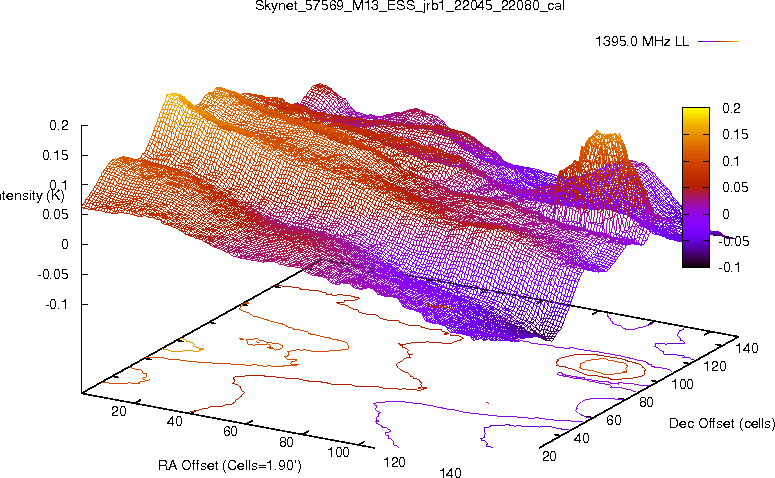
Task: Click the Intensity (K) vertical axis label
Action: point(32,195)
